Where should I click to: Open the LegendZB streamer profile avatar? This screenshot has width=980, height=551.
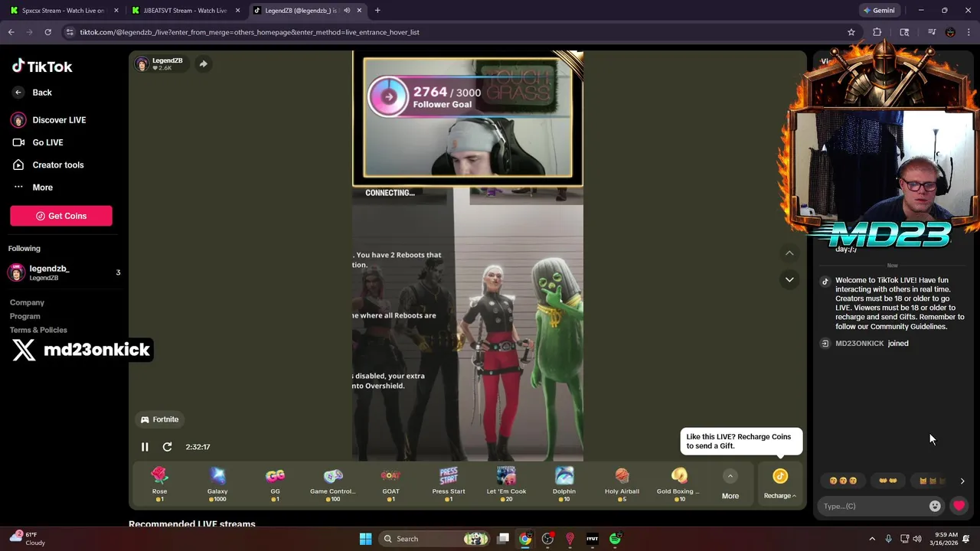tap(142, 64)
